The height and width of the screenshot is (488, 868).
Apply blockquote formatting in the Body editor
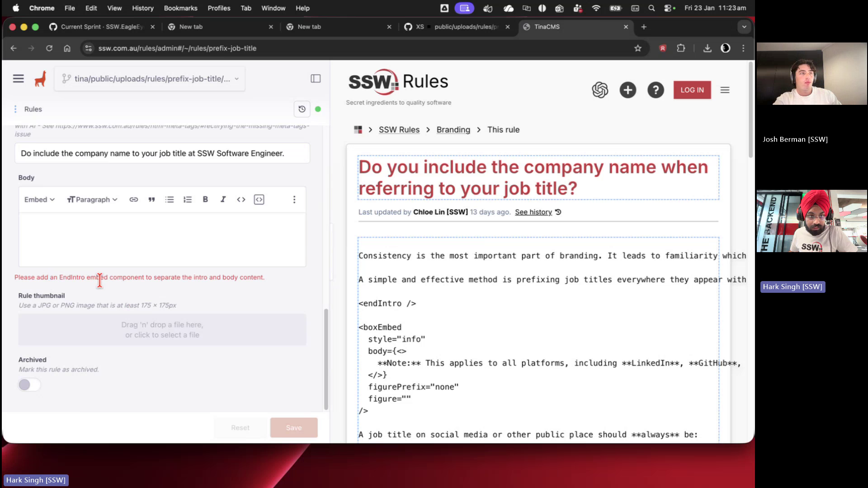151,199
